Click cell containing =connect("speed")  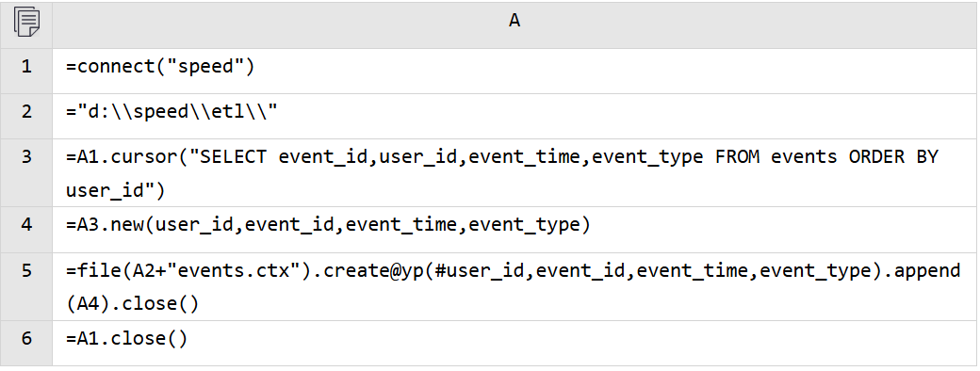coord(514,71)
